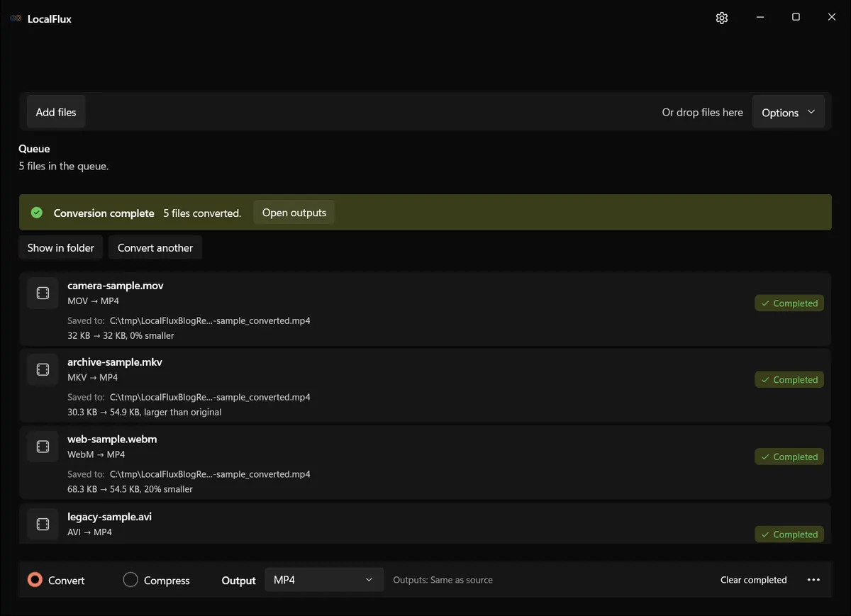Click Completed badge for legacy-sample.avi
The width and height of the screenshot is (851, 616).
click(789, 534)
